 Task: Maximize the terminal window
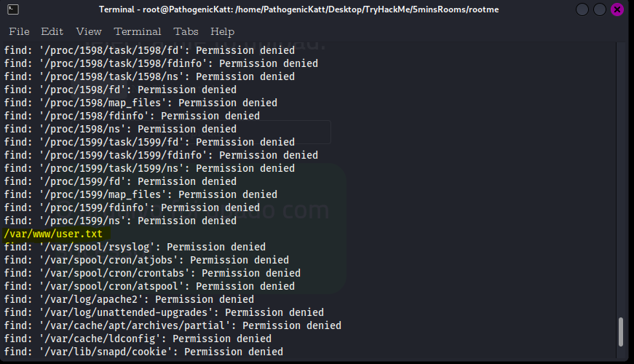coord(600,9)
